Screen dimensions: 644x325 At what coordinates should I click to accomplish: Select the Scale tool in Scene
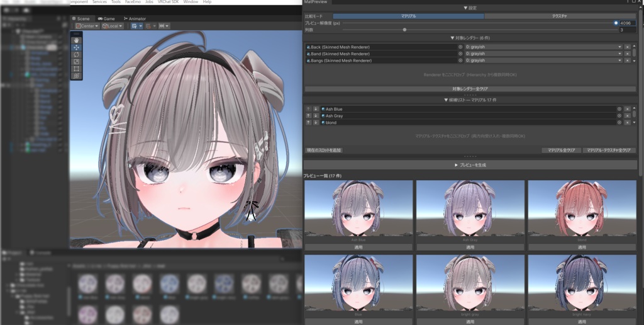[76, 62]
